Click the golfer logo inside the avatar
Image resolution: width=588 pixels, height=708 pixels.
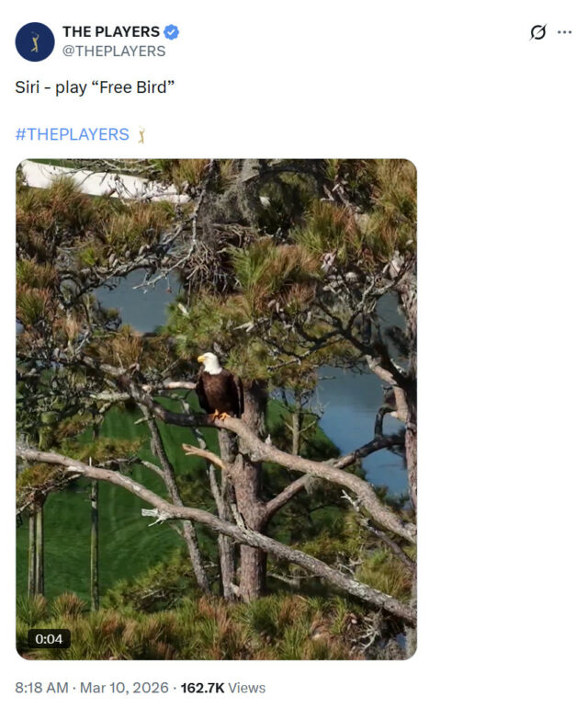click(x=35, y=41)
